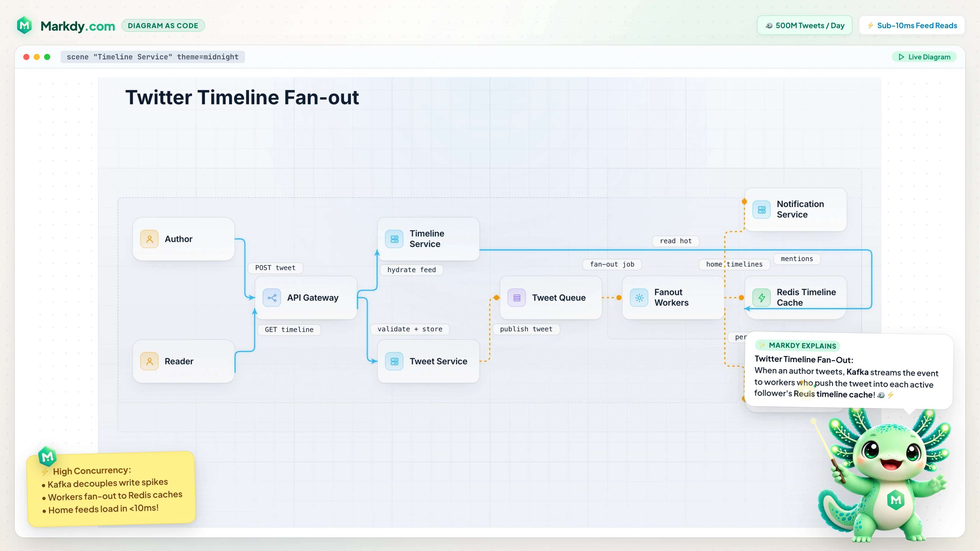Viewport: 980px width, 551px height.
Task: Click the 'GET timeline' edge label
Action: click(289, 330)
